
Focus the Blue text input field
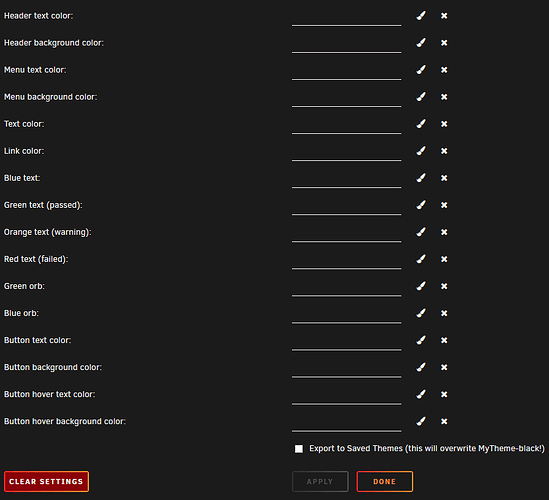(346, 179)
